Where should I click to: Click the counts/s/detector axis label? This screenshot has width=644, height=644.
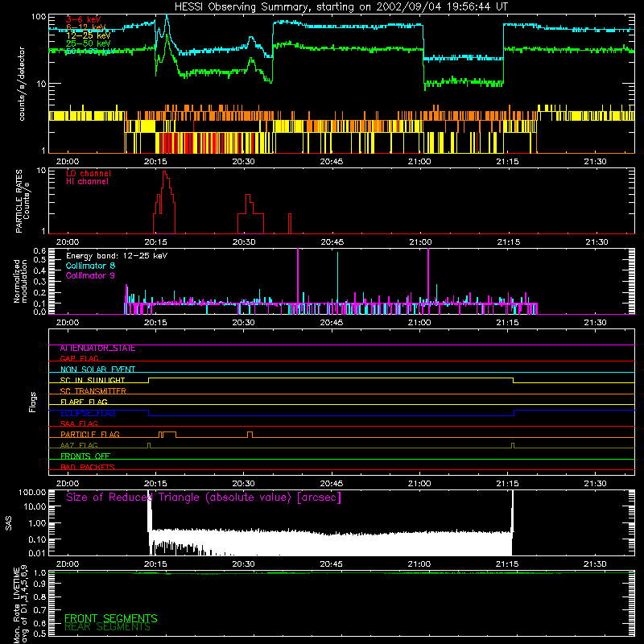[22, 84]
